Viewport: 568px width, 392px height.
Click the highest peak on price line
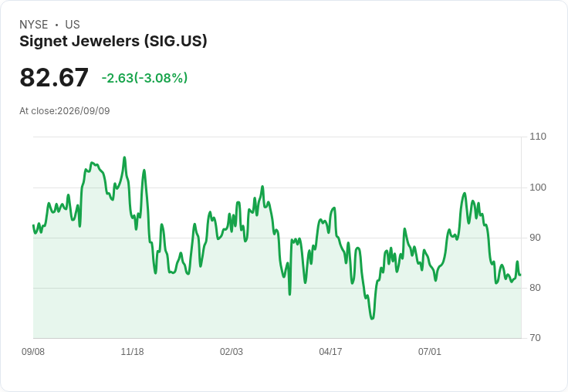[124, 157]
